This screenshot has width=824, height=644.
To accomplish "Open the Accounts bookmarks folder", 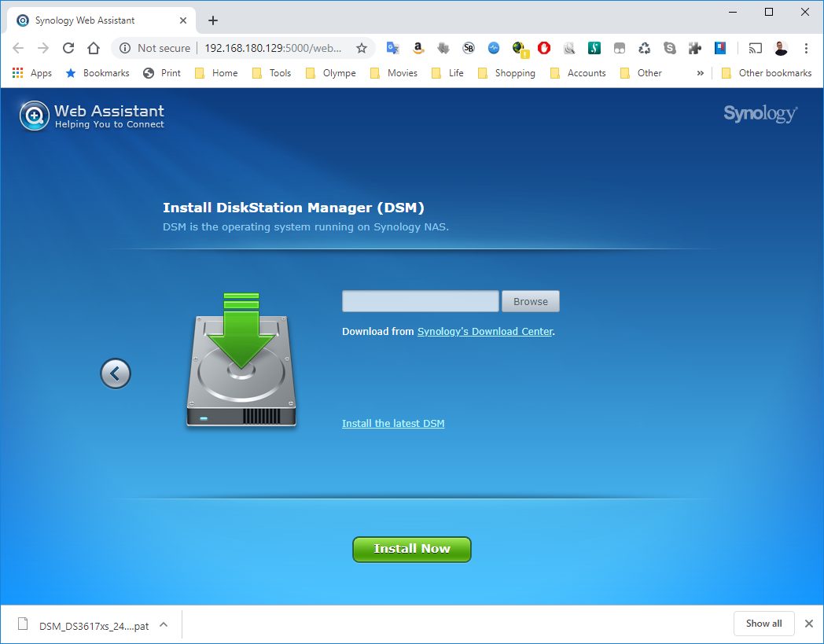I will [578, 73].
